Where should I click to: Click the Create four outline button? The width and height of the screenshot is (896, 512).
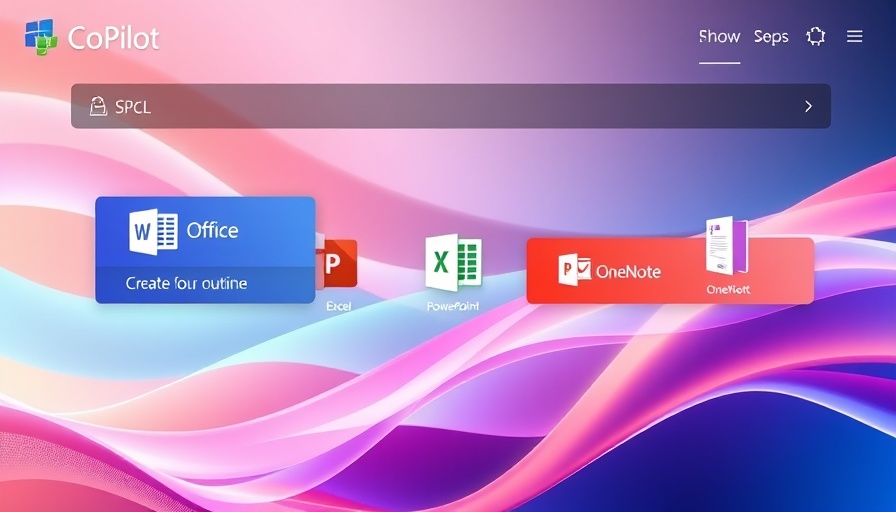coord(205,284)
